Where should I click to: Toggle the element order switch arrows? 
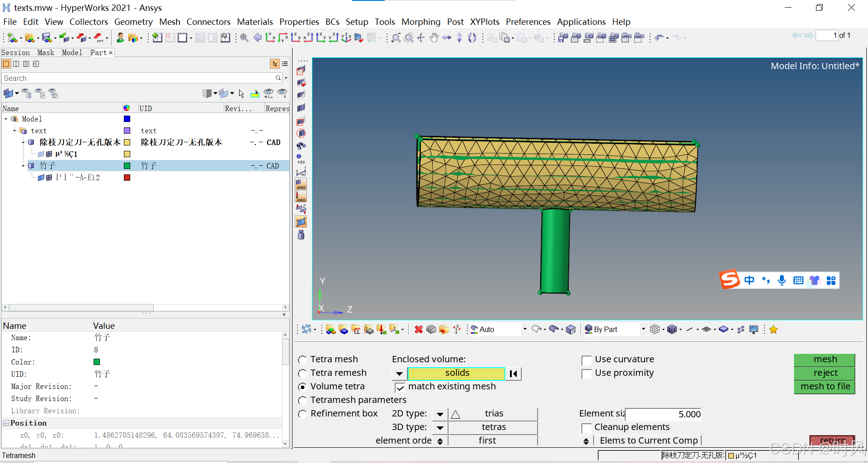point(440,441)
